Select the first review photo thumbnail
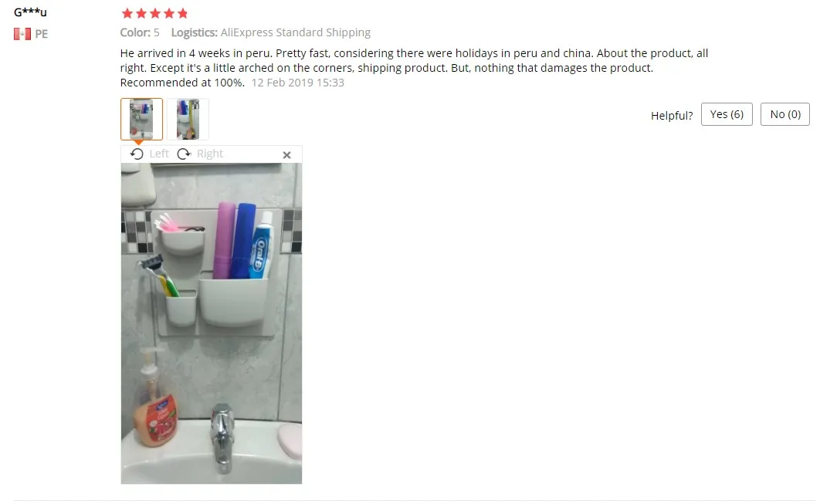The width and height of the screenshot is (820, 504). [x=142, y=119]
